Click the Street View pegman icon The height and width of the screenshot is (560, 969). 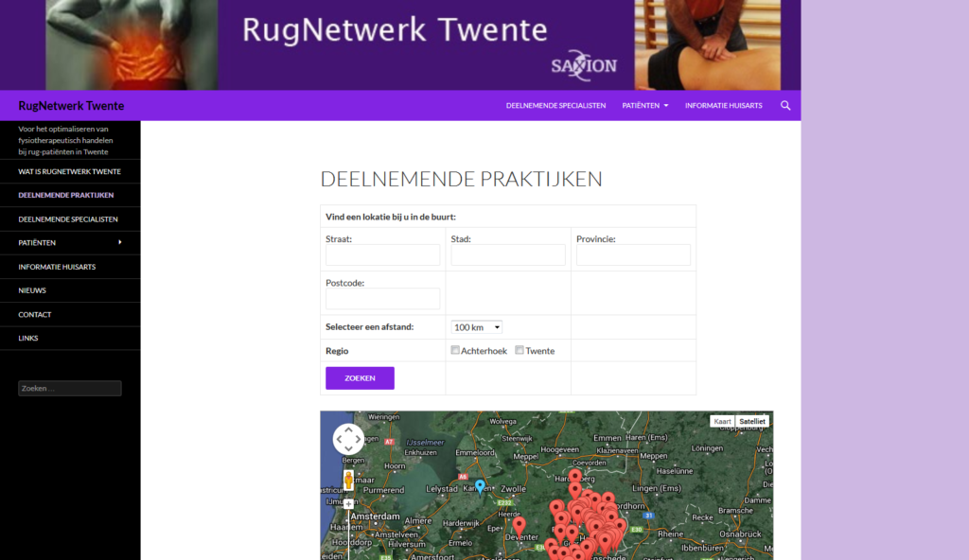(348, 480)
